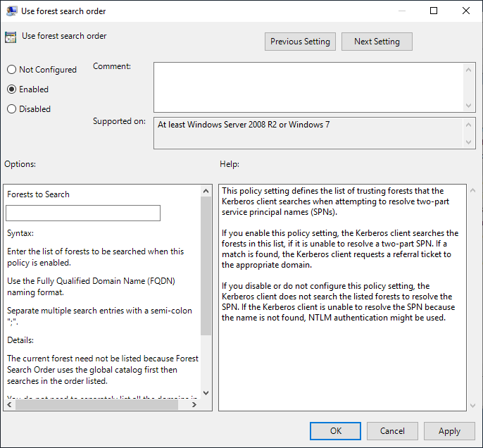Go to the Previous Setting

pyautogui.click(x=300, y=42)
